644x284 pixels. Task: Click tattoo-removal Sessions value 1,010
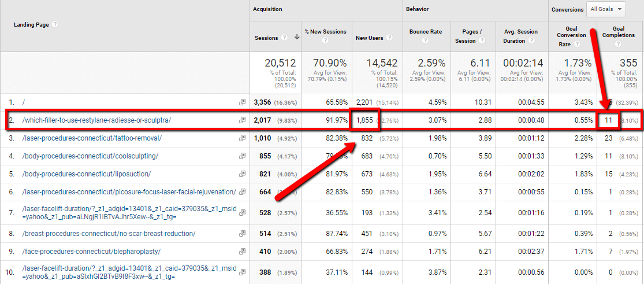(262, 138)
